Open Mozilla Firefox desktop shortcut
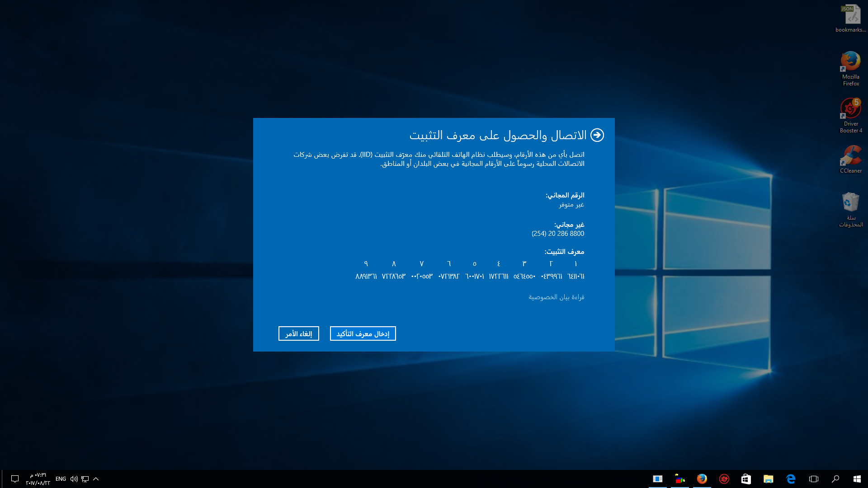The height and width of the screenshot is (488, 868). click(851, 69)
